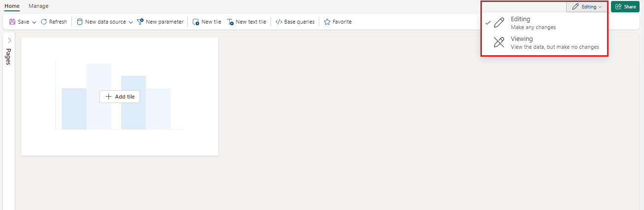The width and height of the screenshot is (644, 210).
Task: Click the New parameter label
Action: tap(165, 22)
